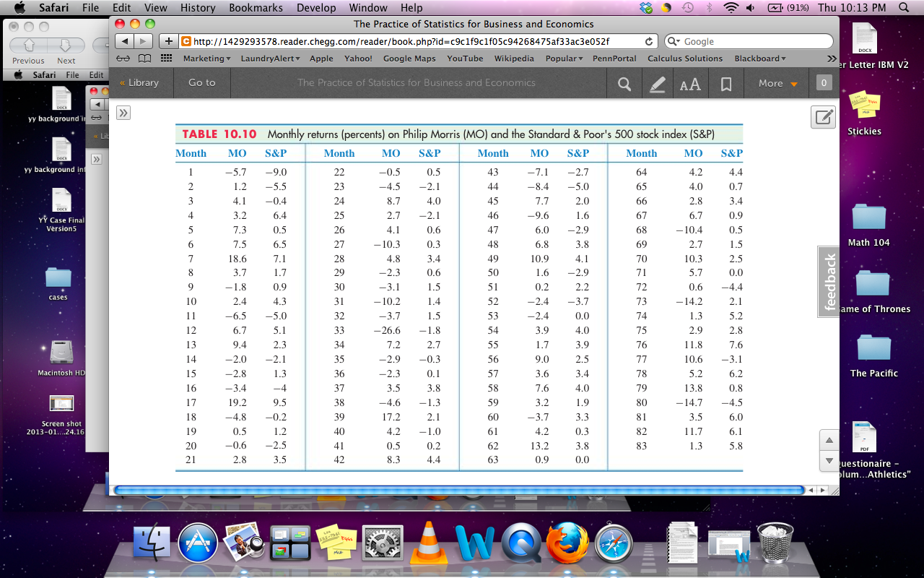Expand the sidebar with the double chevron

[x=123, y=113]
